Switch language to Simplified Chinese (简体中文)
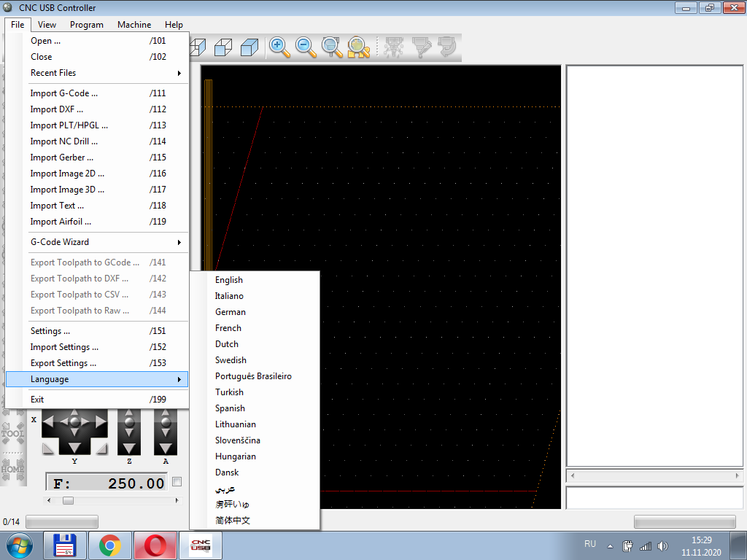747x560 pixels. [255, 521]
